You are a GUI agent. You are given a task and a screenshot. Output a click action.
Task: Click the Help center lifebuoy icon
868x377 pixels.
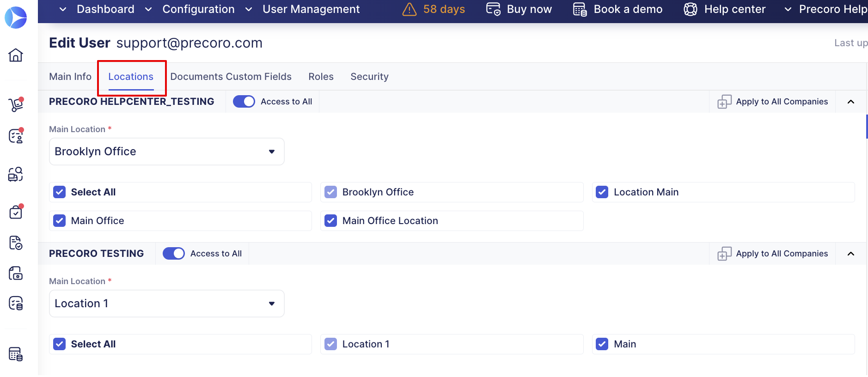click(x=690, y=9)
